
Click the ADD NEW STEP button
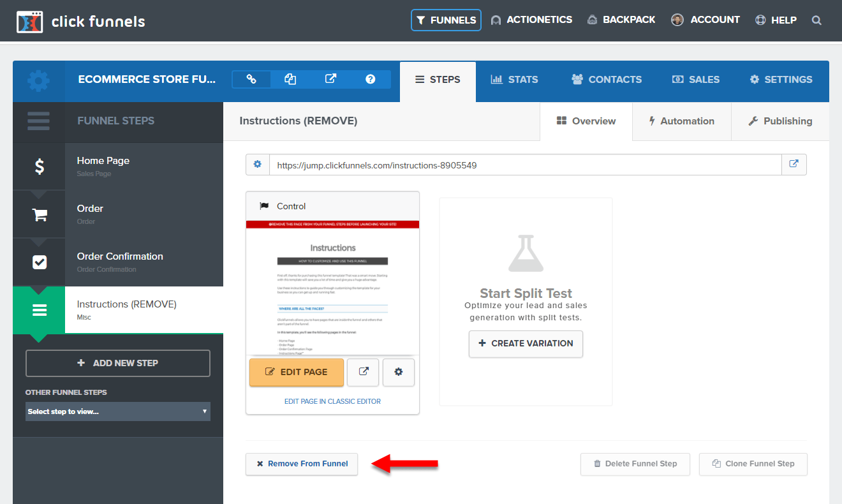pyautogui.click(x=118, y=363)
